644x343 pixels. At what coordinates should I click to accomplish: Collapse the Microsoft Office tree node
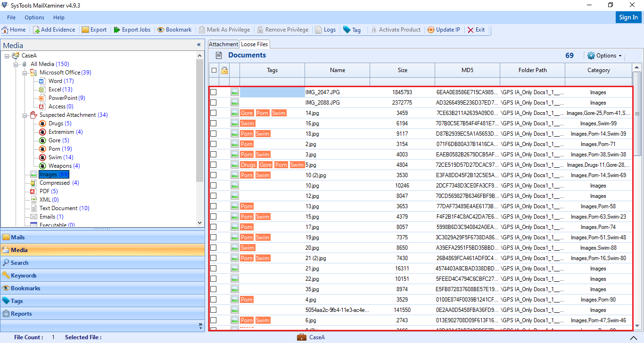coord(25,73)
